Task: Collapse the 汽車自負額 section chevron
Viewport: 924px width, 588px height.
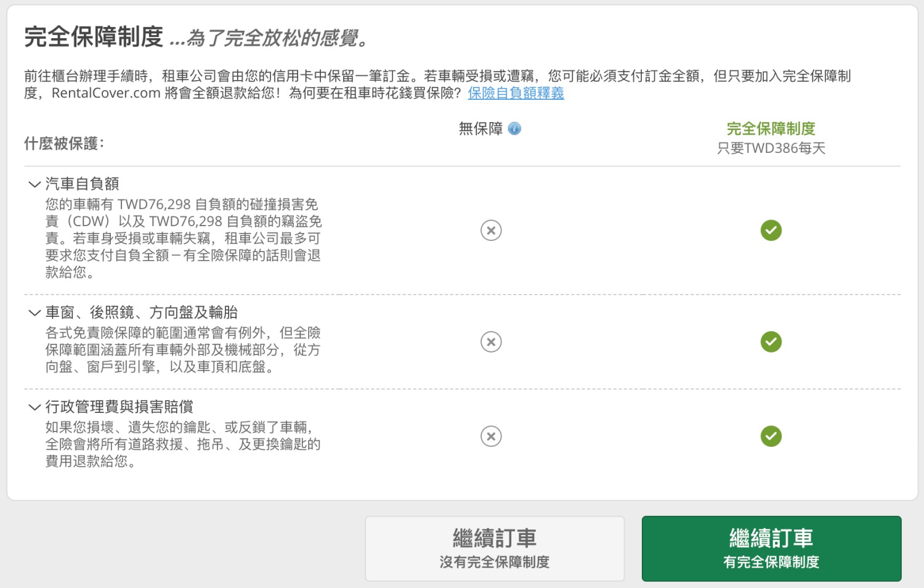Action: [x=34, y=184]
